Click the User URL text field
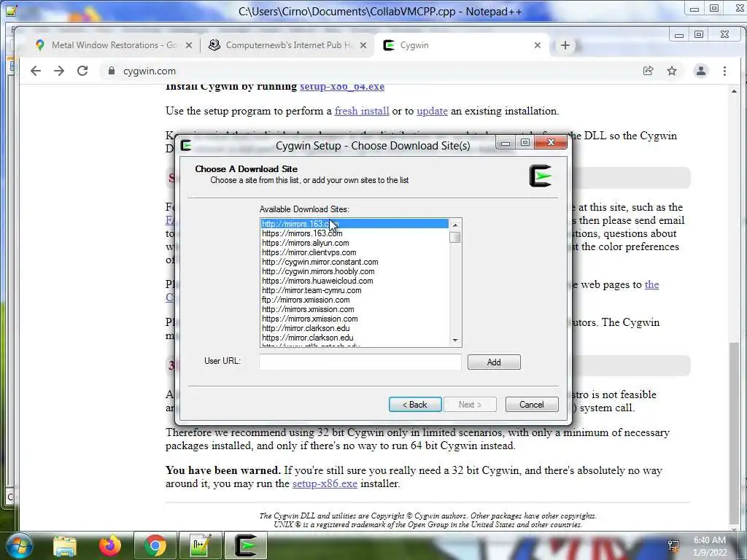 click(x=360, y=362)
